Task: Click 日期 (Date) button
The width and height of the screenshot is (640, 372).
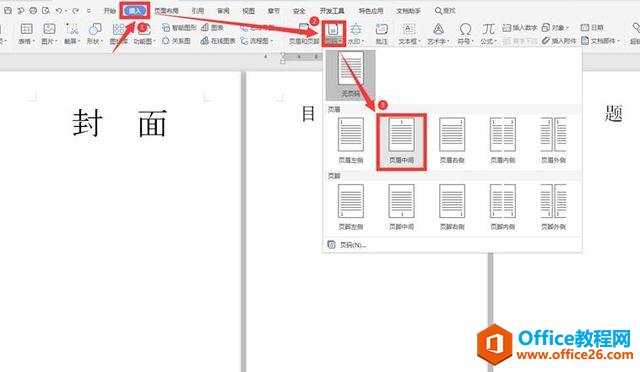Action: click(592, 27)
